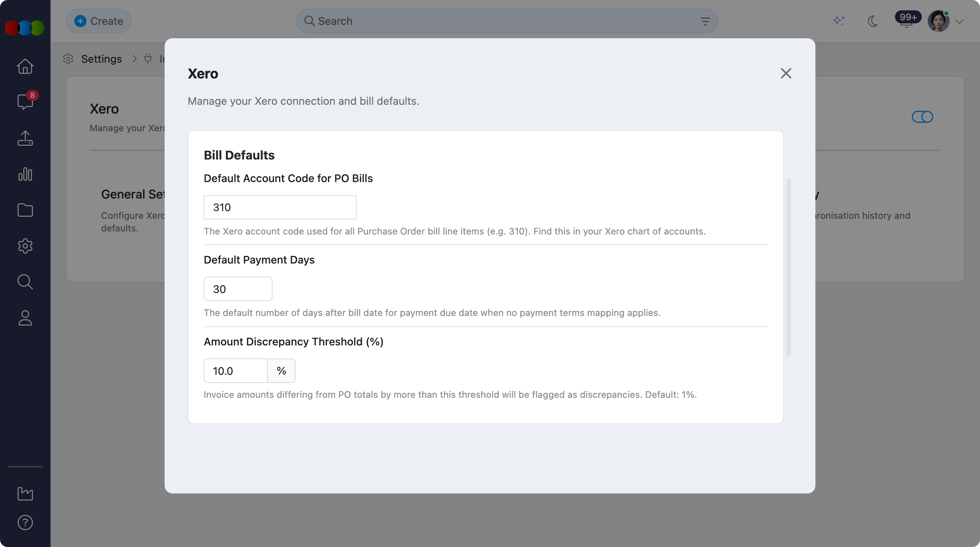
Task: Open messages icon with badge 8
Action: pyautogui.click(x=25, y=101)
